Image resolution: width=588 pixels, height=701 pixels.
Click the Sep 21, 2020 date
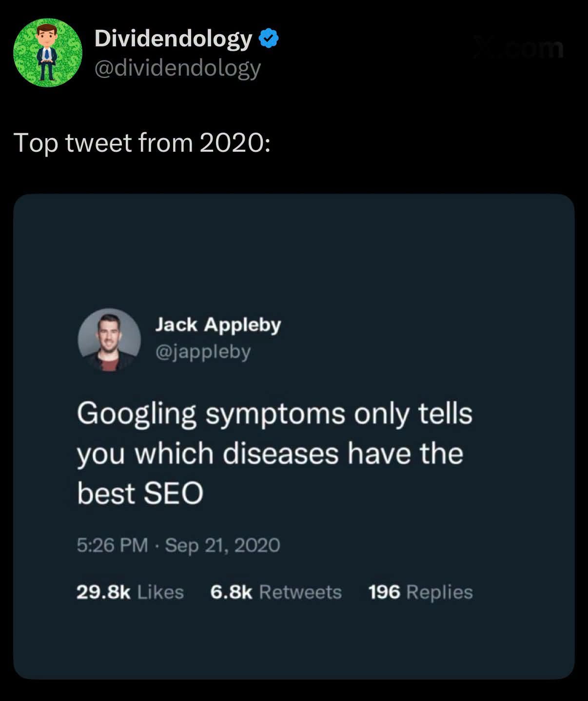pyautogui.click(x=223, y=545)
